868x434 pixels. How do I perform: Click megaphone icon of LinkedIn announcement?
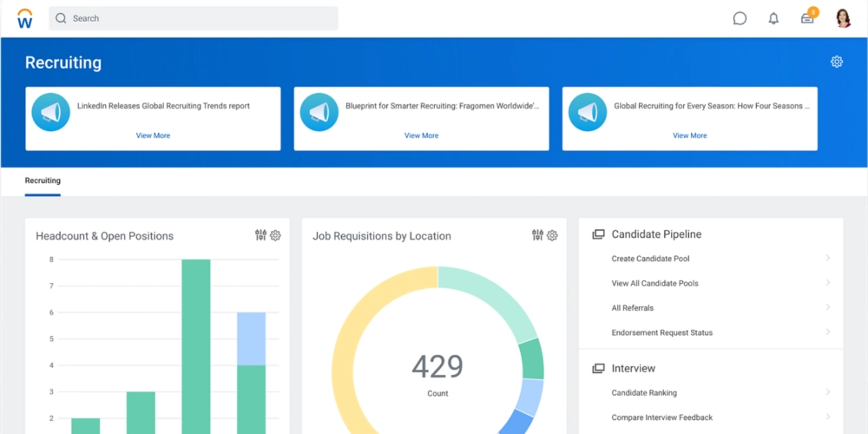[x=51, y=112]
